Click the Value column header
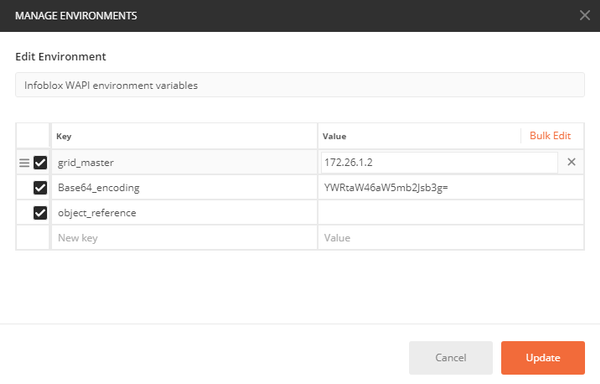This screenshot has width=600, height=384. 334,137
